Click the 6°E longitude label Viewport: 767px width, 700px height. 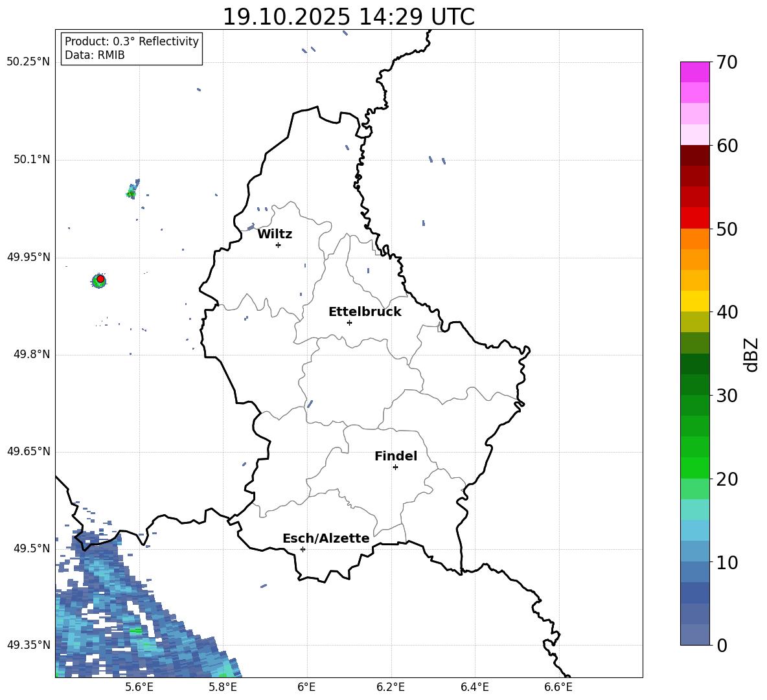point(306,687)
